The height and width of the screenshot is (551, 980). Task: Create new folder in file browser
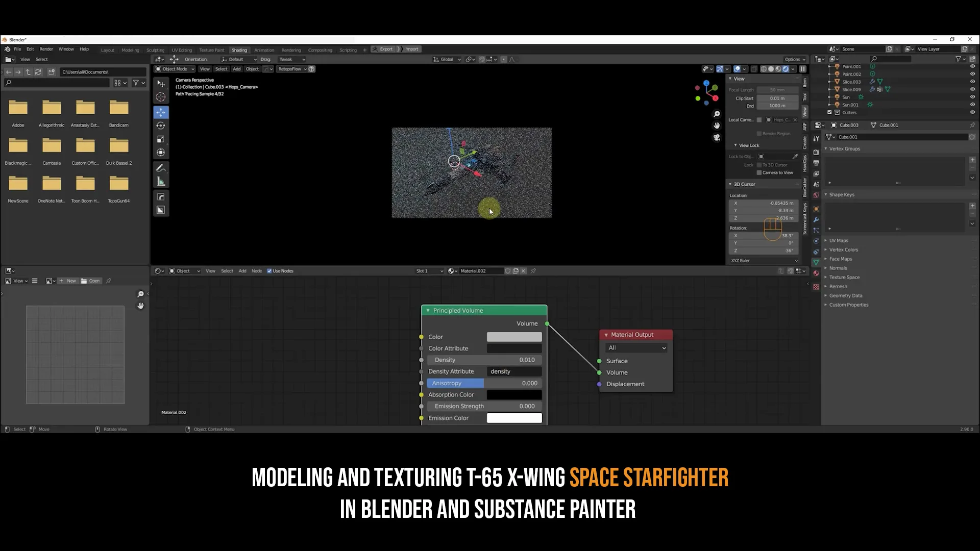pyautogui.click(x=51, y=72)
